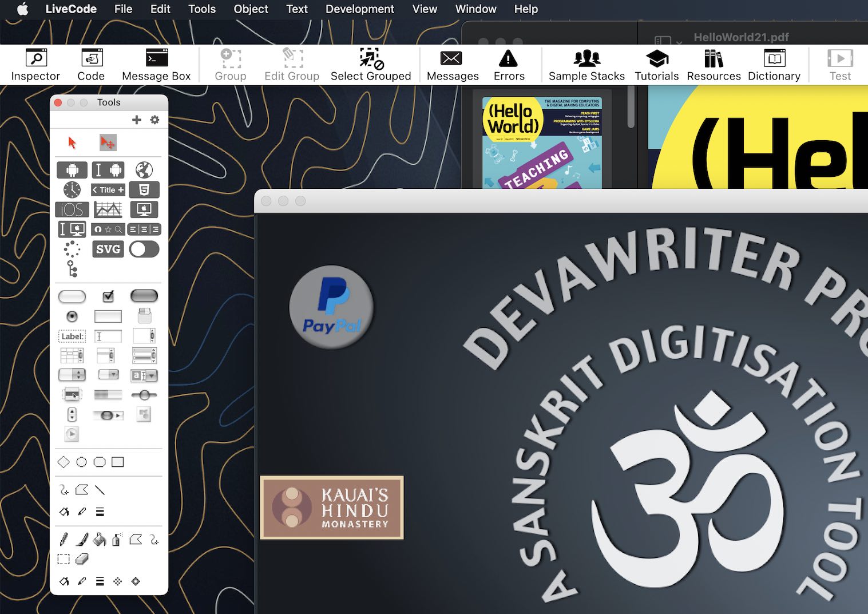Select the paint eraser tool

pos(82,558)
